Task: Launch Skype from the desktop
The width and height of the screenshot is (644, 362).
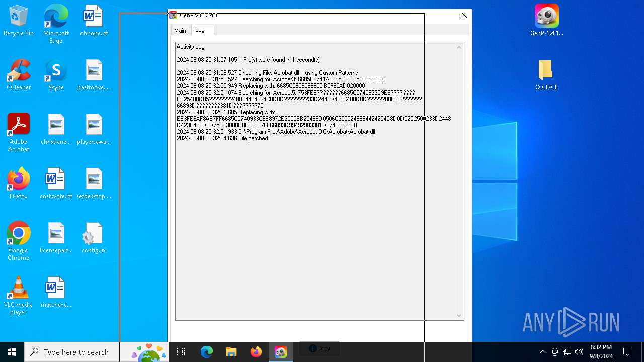Action: pyautogui.click(x=56, y=75)
